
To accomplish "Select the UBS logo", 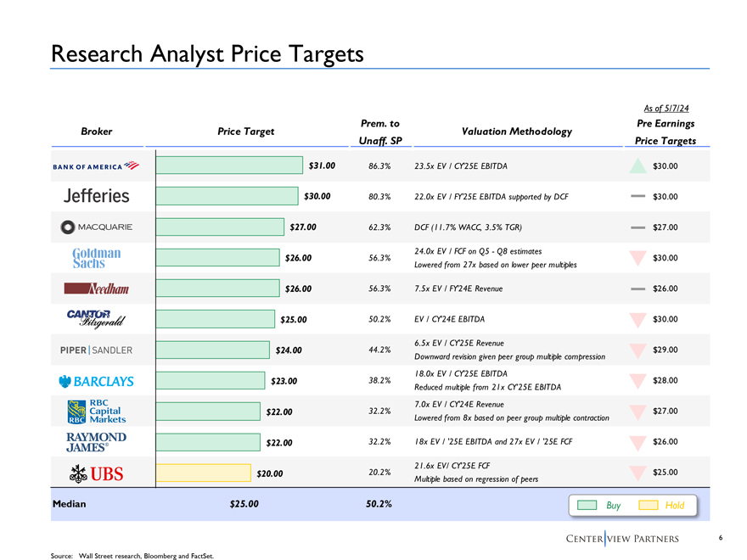I will (x=97, y=473).
